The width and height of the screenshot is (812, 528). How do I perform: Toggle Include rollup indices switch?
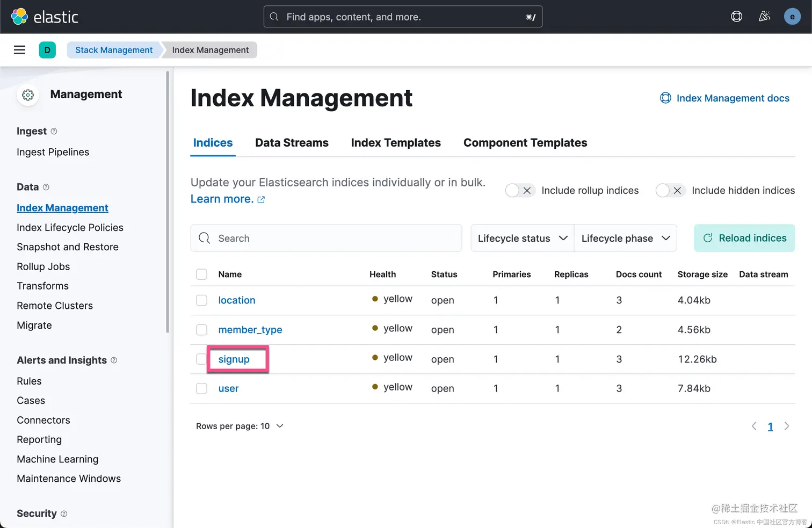(520, 190)
